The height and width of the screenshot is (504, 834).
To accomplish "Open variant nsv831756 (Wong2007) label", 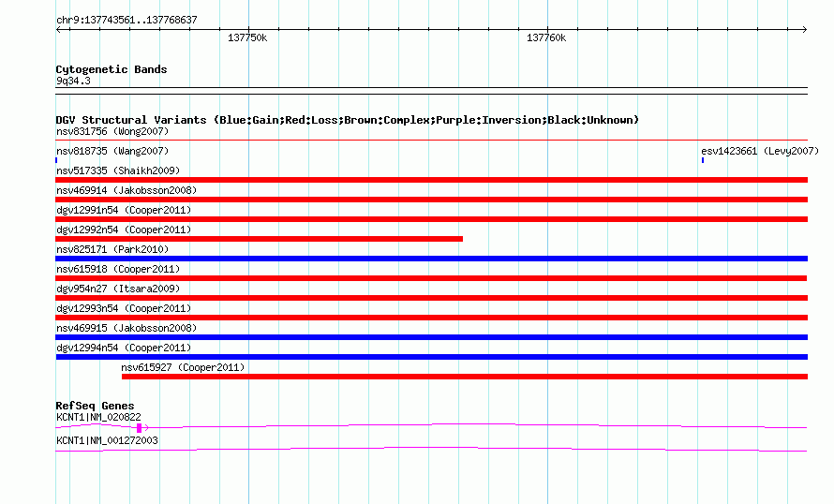I will (112, 131).
